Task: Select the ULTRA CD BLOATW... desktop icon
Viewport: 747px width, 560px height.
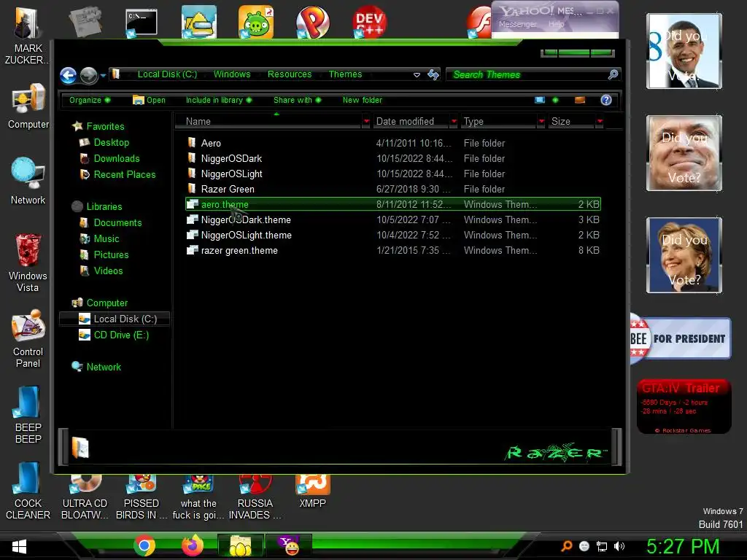Action: pyautogui.click(x=85, y=497)
